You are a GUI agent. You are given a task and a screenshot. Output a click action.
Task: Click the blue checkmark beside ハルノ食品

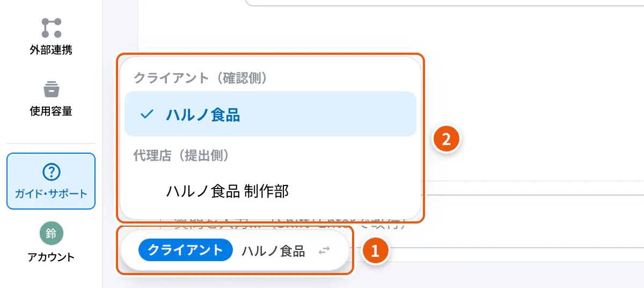tap(147, 114)
